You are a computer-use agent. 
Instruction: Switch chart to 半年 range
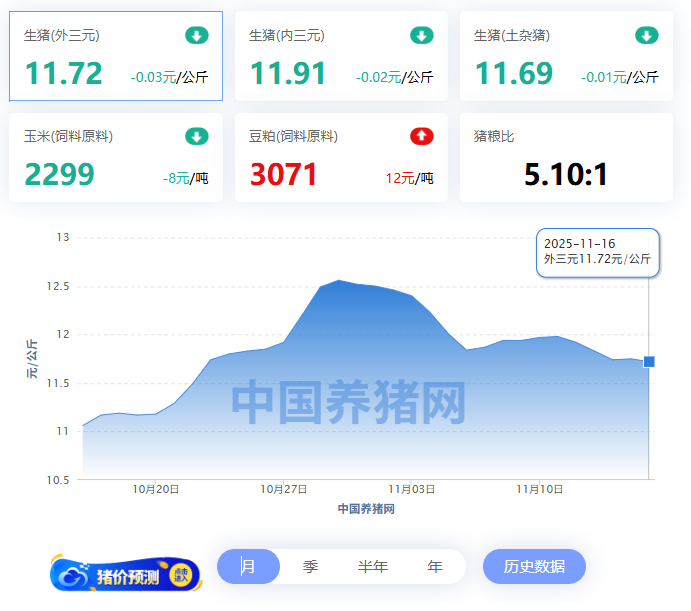point(373,567)
